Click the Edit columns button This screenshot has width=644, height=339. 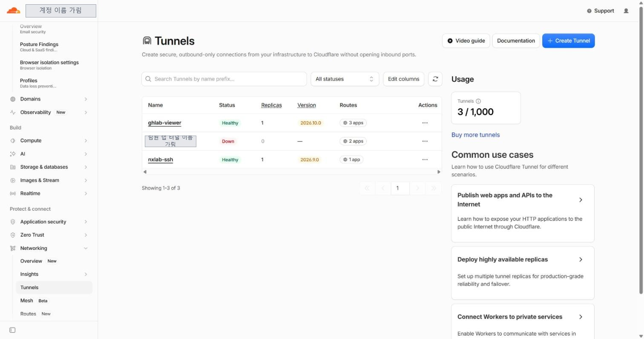click(403, 79)
